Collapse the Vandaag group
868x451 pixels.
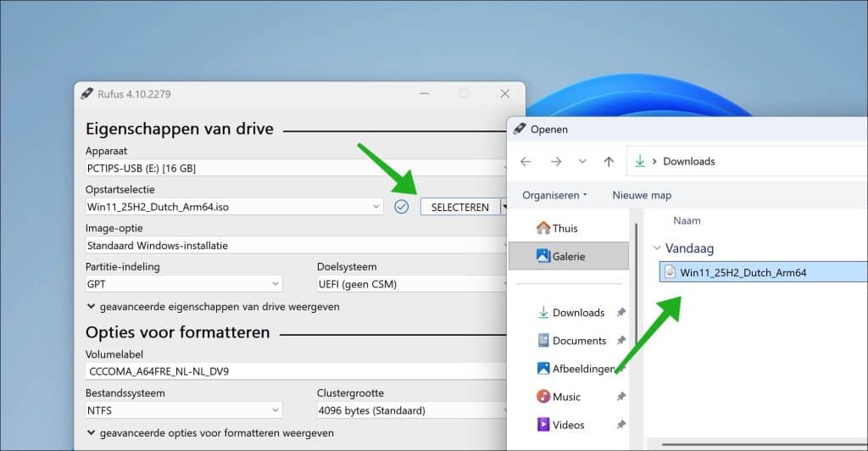(657, 249)
